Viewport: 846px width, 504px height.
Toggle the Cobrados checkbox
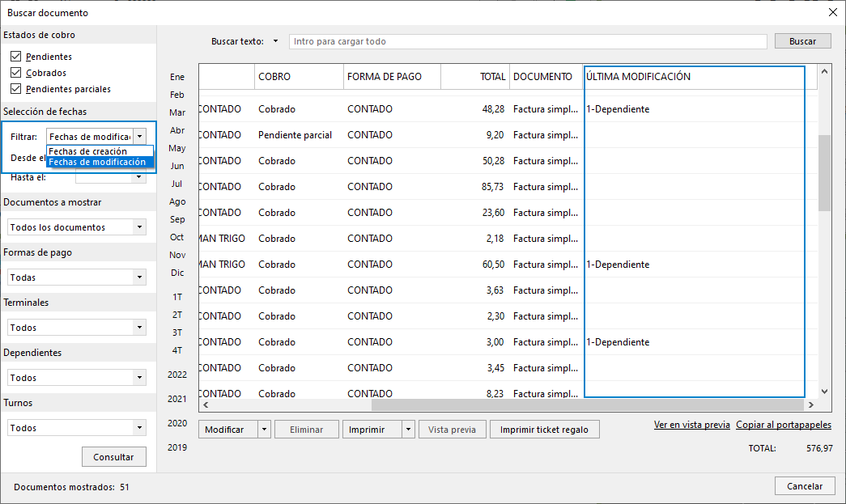[15, 72]
